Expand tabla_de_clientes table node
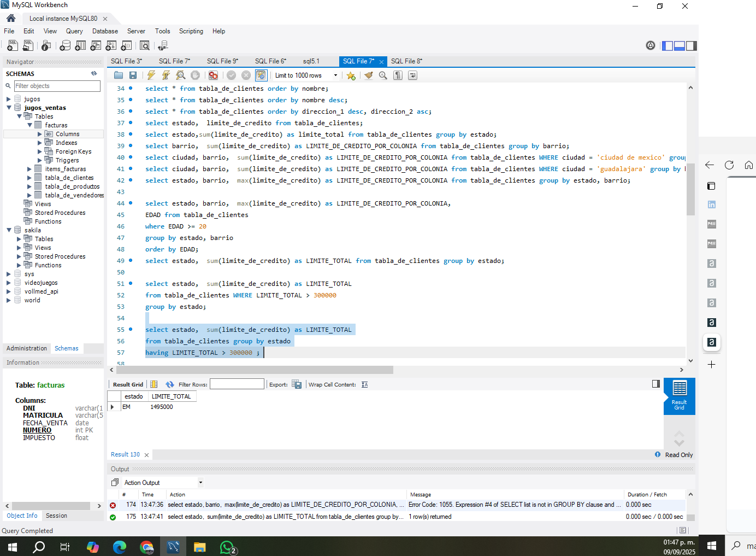The image size is (756, 556). 29,178
